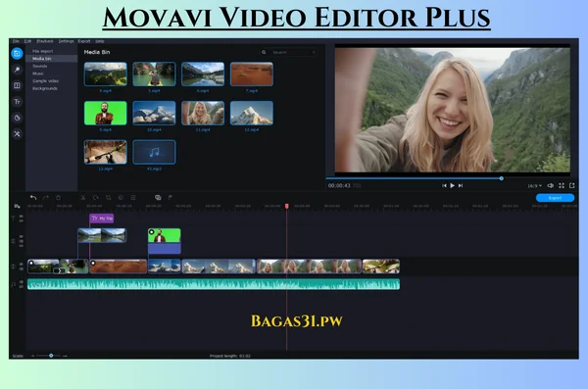Select the 12.mp4 mountain peak thumbnail
588x389 pixels.
(x=252, y=113)
